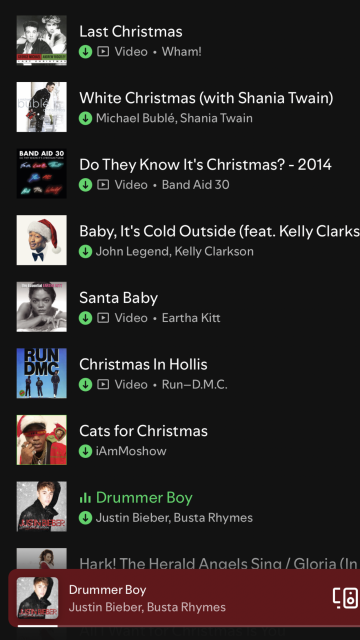Play Last Christmas by Wham!
This screenshot has height=640, width=360.
[180, 40]
